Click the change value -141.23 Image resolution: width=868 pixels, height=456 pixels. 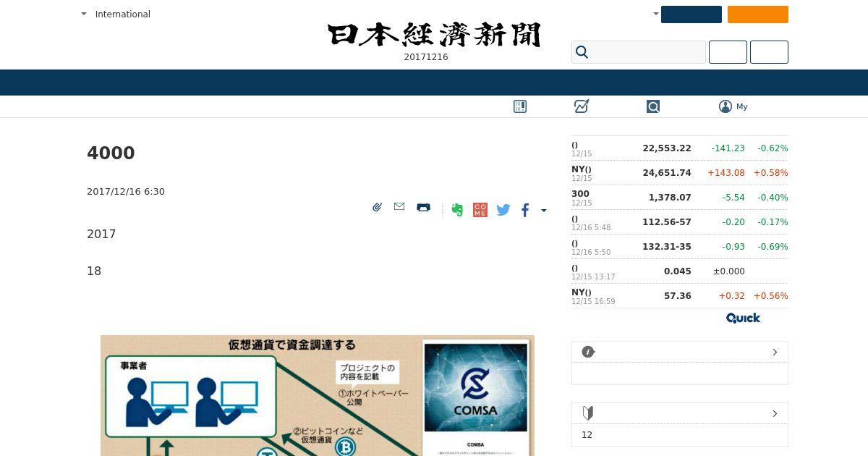click(728, 148)
